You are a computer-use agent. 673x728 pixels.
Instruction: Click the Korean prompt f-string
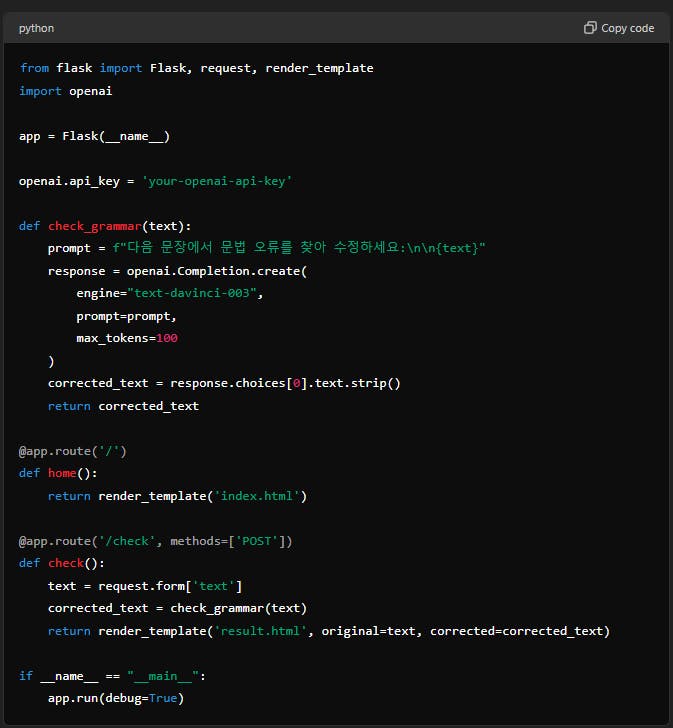[299, 247]
